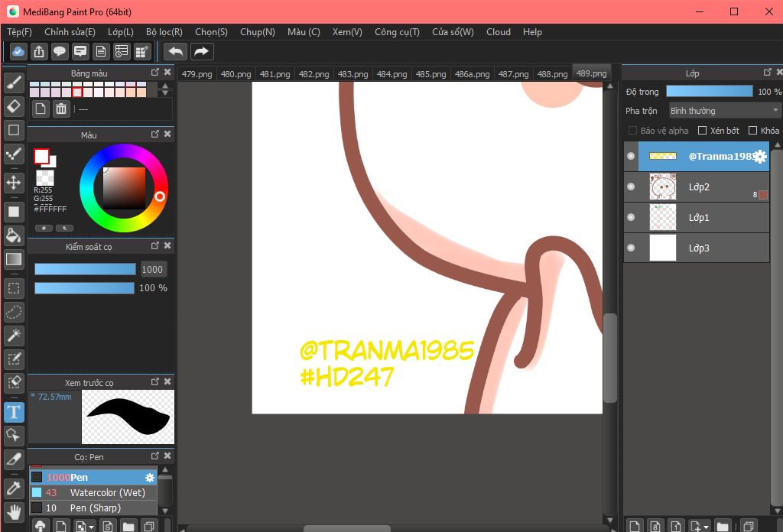Screen dimensions: 783x532
Task: Enable the Khóa lock checkbox
Action: (x=752, y=130)
